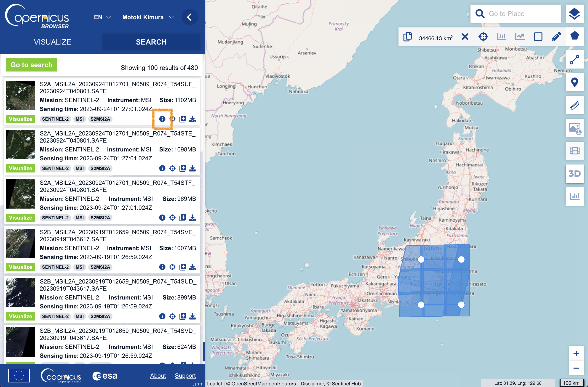Open the layers selector icon
The height and width of the screenshot is (387, 588).
(x=574, y=13)
